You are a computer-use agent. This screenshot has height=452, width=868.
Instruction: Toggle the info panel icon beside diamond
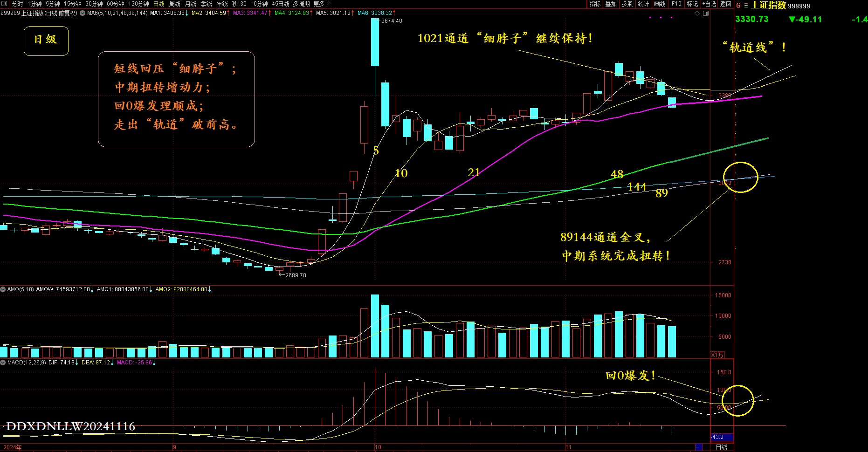coord(706,13)
